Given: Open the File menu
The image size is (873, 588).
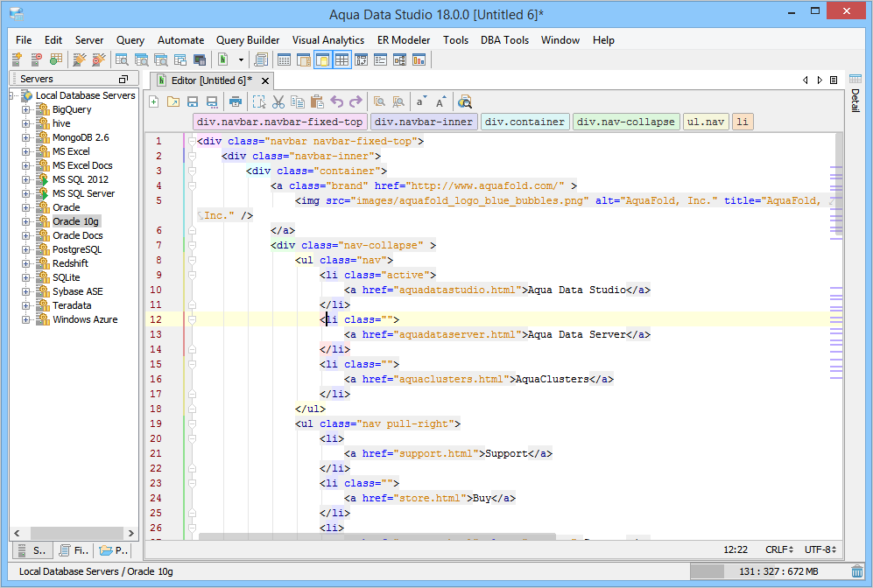Looking at the screenshot, I should 24,40.
